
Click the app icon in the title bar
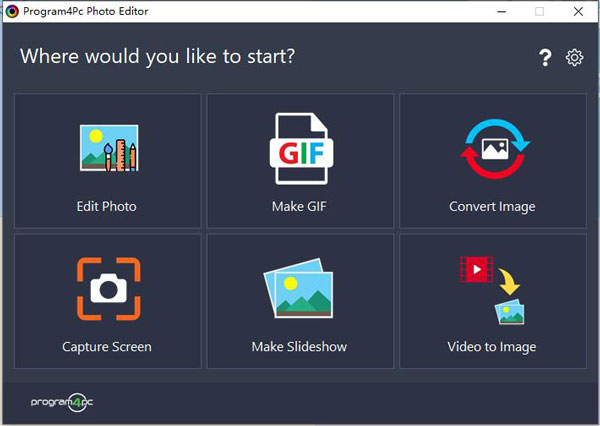pyautogui.click(x=12, y=11)
